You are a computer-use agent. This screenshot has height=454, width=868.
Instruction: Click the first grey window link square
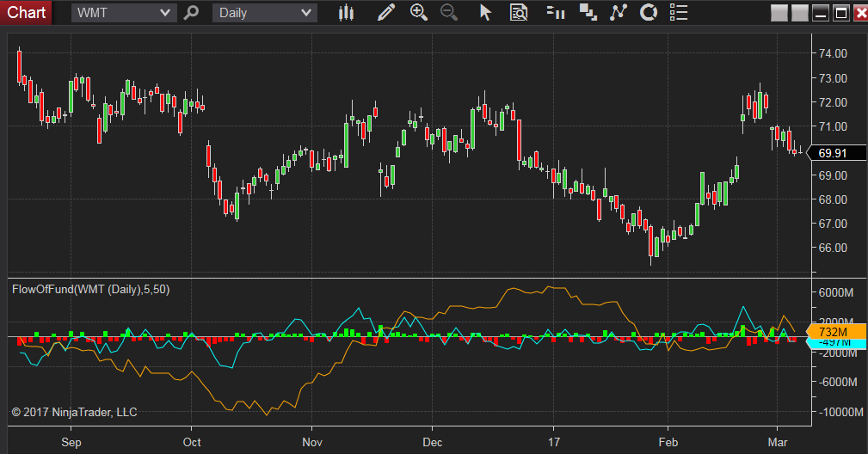pos(779,13)
